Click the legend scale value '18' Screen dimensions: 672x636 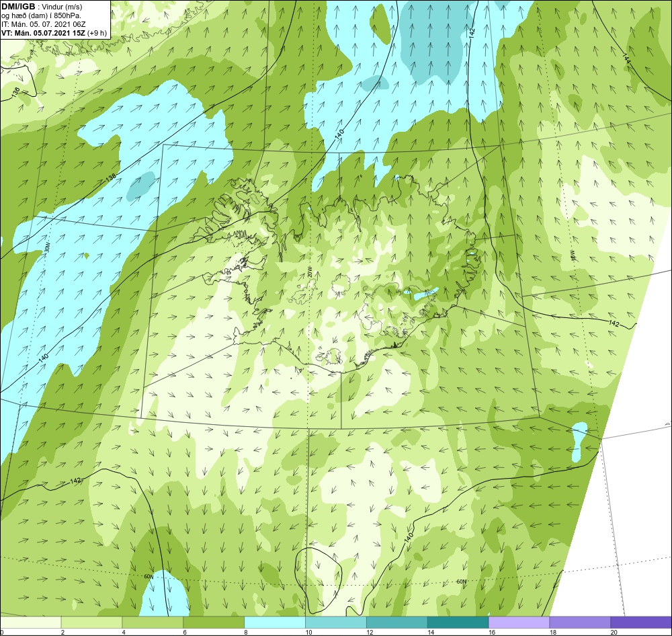click(552, 632)
